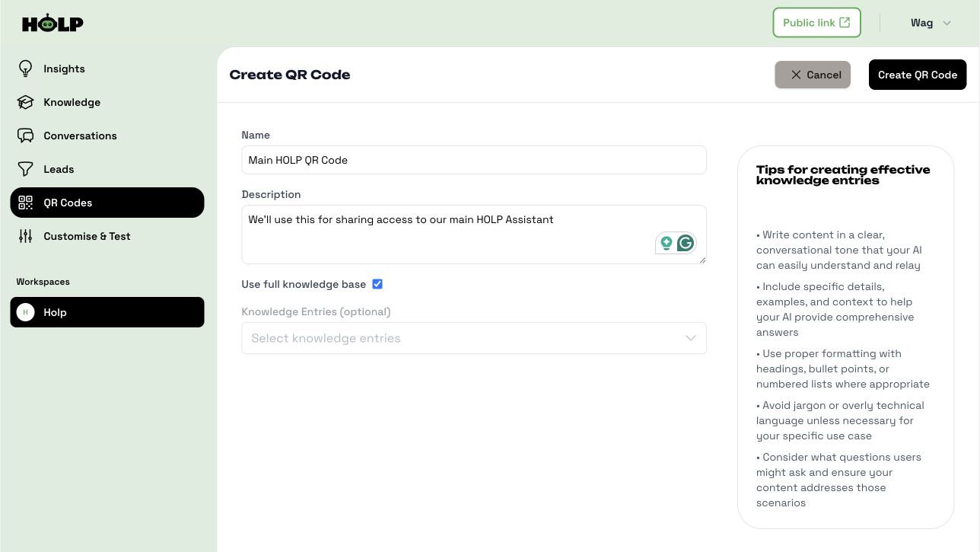This screenshot has height=552, width=980.
Task: Click the Tips for creating effective knowledge entries heading
Action: pyautogui.click(x=843, y=175)
